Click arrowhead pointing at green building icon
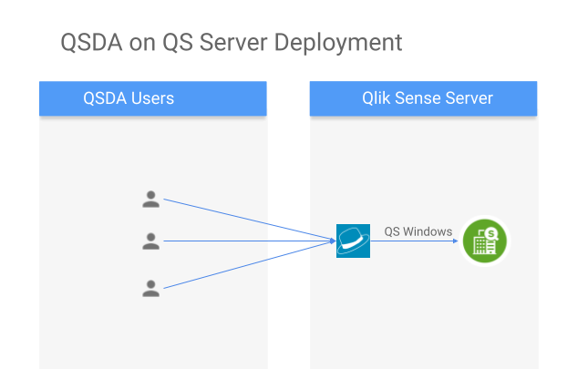The image size is (588, 369). [454, 241]
